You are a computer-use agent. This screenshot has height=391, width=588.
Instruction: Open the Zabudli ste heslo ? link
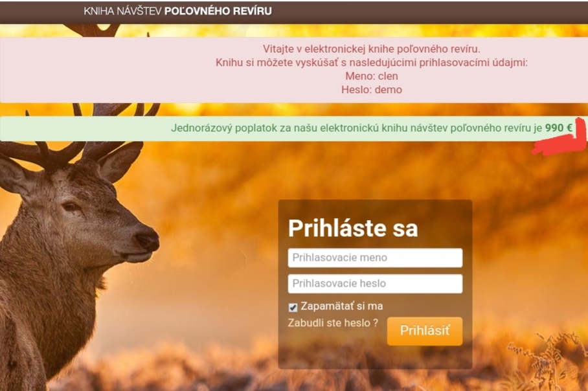tap(333, 323)
